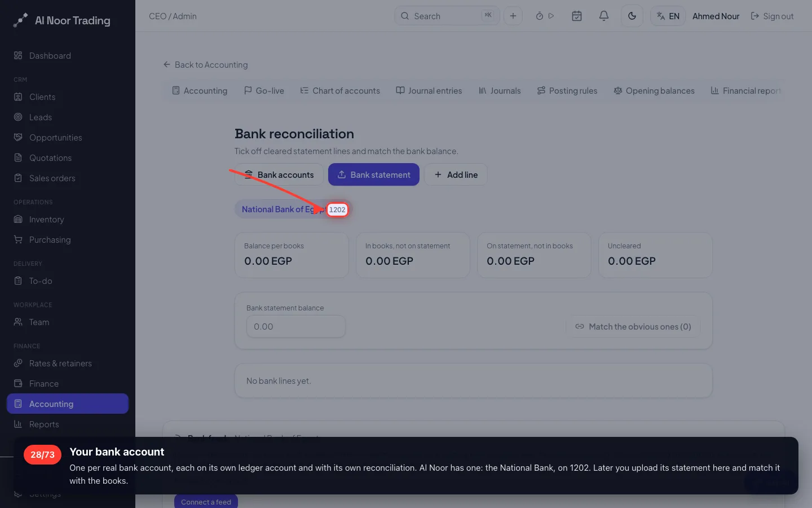Open the Accounting tab in tab strip

pyautogui.click(x=200, y=90)
